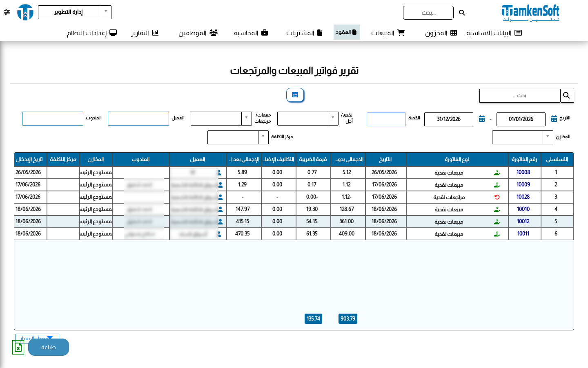Sort by التسلسلي column header
Viewport: 588px width, 368px height.
pos(557,159)
